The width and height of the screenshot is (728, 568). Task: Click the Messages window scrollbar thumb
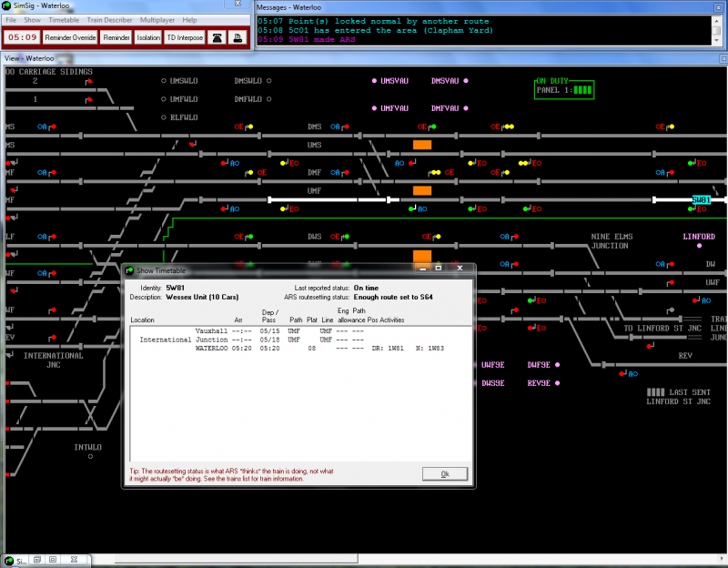point(716,31)
